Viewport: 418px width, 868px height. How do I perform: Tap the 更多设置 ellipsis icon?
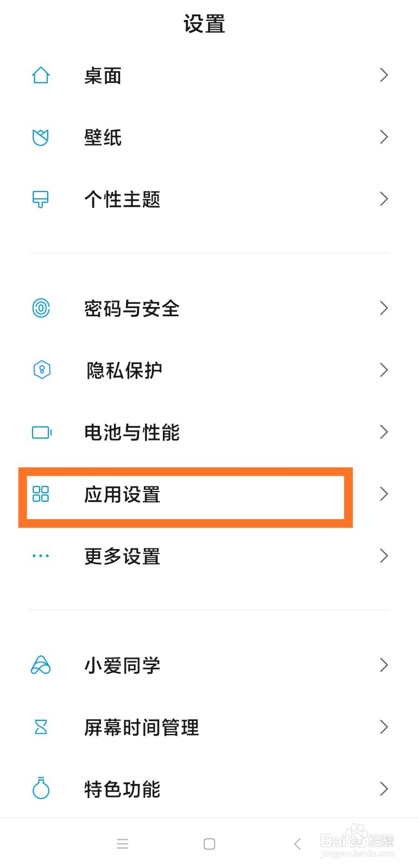[41, 556]
